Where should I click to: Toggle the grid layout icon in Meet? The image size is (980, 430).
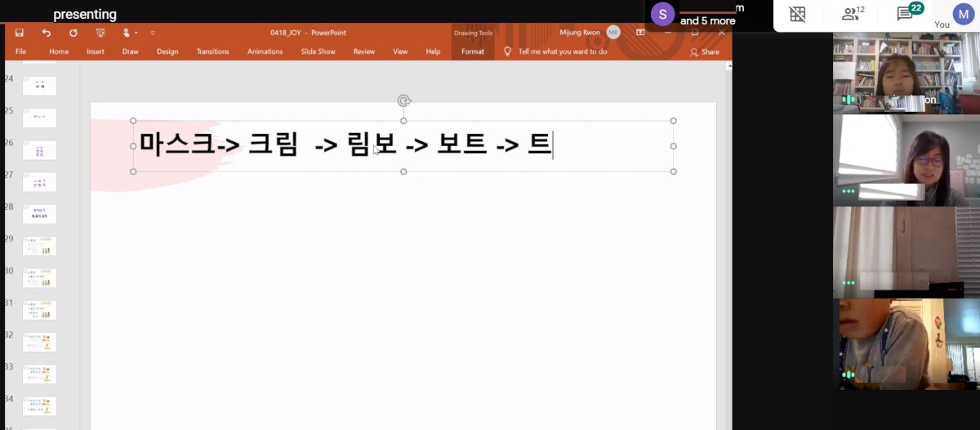pos(797,14)
